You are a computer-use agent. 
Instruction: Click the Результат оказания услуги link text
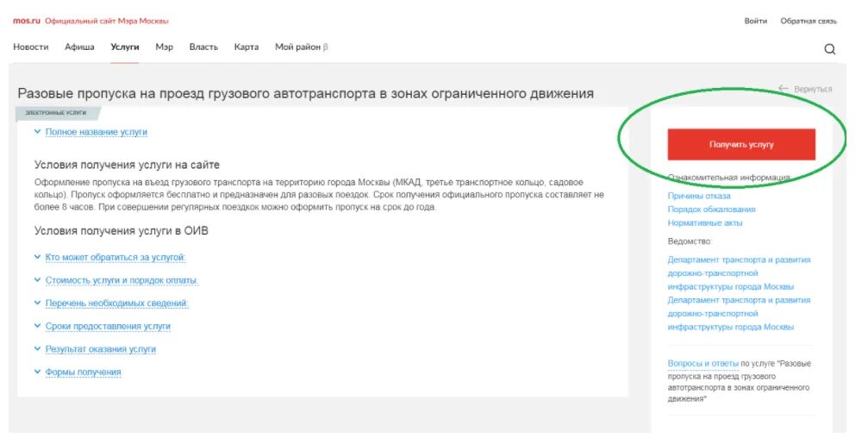click(x=101, y=349)
